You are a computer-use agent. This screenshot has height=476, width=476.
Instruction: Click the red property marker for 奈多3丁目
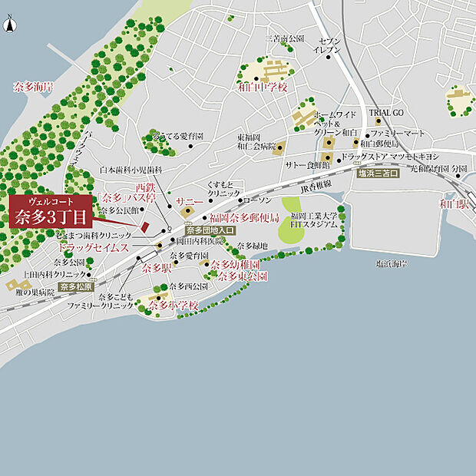pos(144,227)
